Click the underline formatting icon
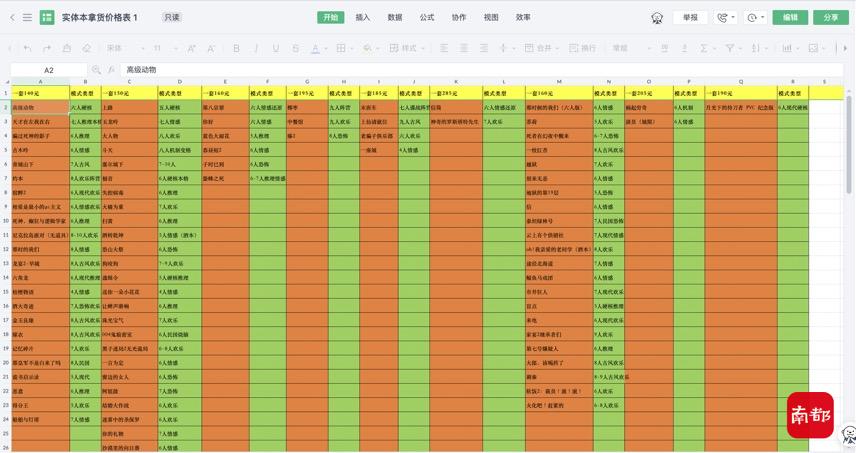The height and width of the screenshot is (453, 856). click(x=276, y=48)
